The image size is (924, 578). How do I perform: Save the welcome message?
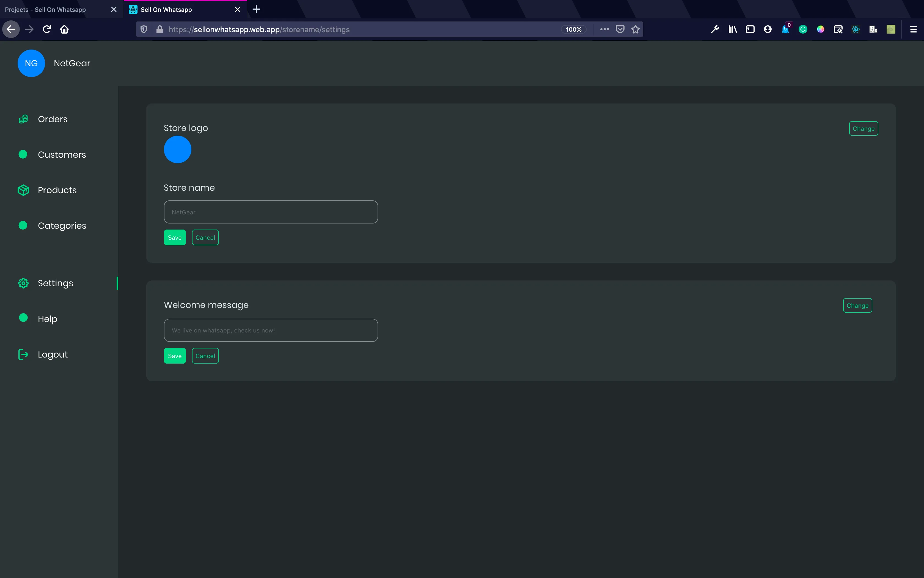175,356
